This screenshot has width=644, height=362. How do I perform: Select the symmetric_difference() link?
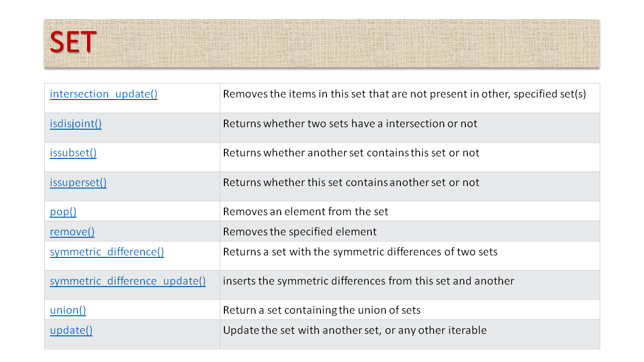point(107,252)
